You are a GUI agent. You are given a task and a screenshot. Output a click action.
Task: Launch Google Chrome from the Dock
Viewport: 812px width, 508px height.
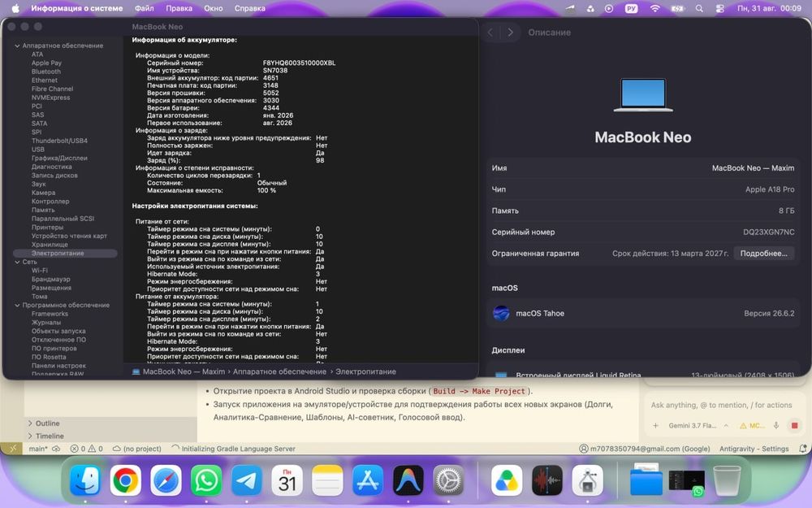pos(125,480)
